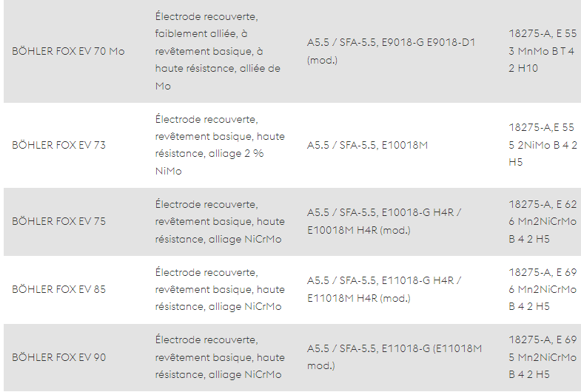Click the EV 85 description with alliage NiCrMo
The image size is (581, 392).
click(220, 289)
